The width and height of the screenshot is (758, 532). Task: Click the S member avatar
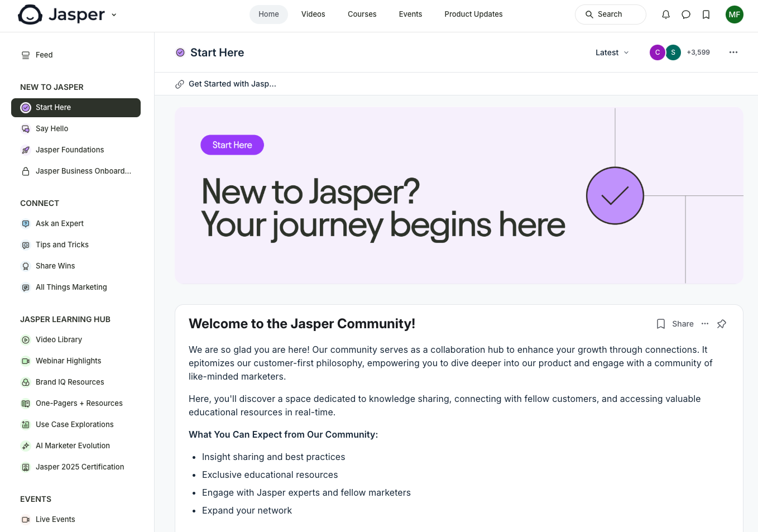click(x=673, y=52)
